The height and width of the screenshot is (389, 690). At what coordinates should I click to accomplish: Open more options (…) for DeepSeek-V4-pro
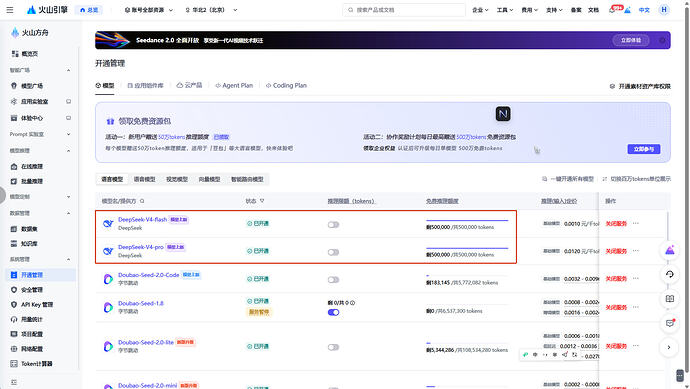636,251
